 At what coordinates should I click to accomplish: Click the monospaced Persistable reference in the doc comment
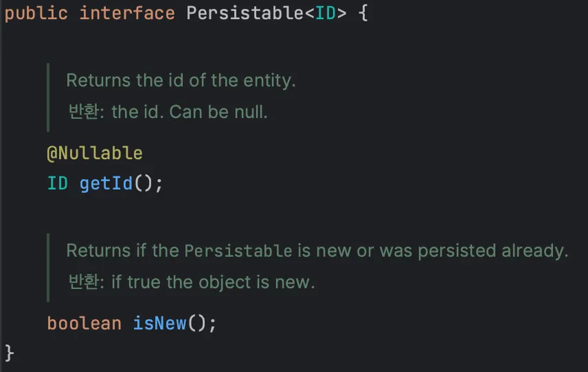(x=238, y=251)
